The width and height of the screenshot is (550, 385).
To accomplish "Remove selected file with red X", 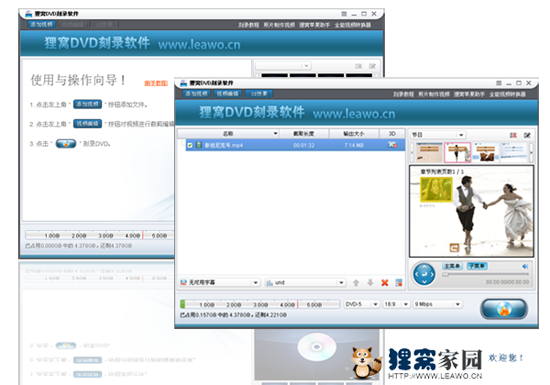I will click(x=385, y=283).
